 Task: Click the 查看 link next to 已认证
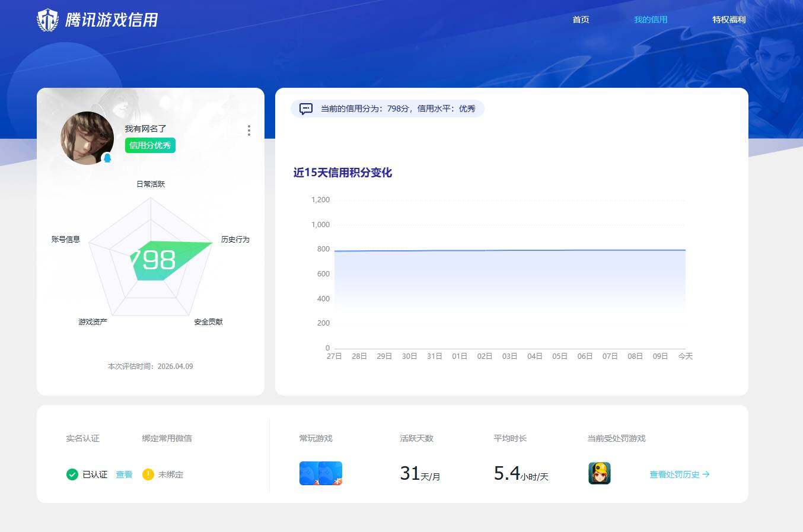coord(124,474)
